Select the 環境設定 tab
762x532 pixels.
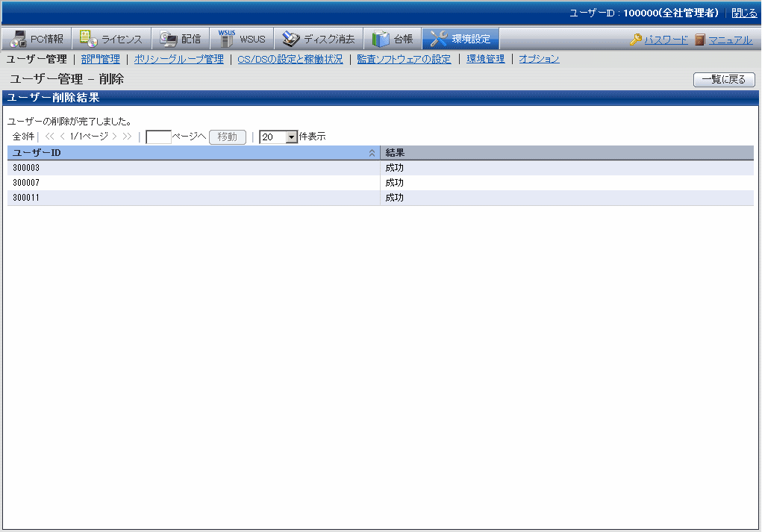point(460,39)
